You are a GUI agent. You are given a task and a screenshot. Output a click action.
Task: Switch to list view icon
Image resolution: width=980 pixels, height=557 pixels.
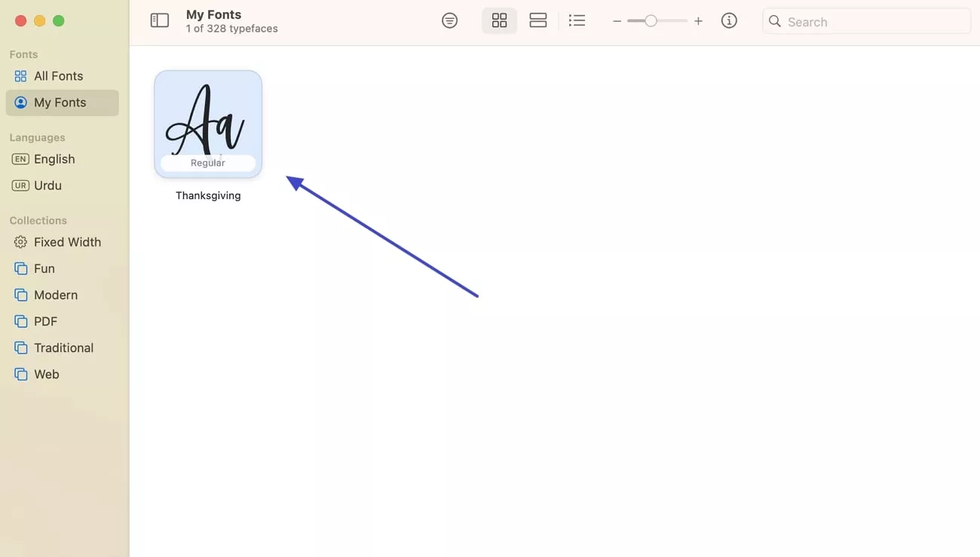pos(577,20)
